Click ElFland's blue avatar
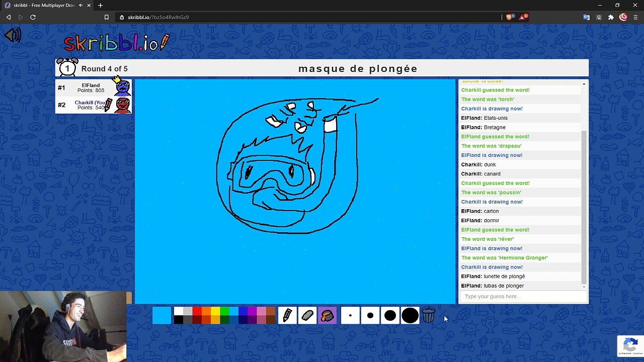This screenshot has width=644, height=362. [122, 87]
